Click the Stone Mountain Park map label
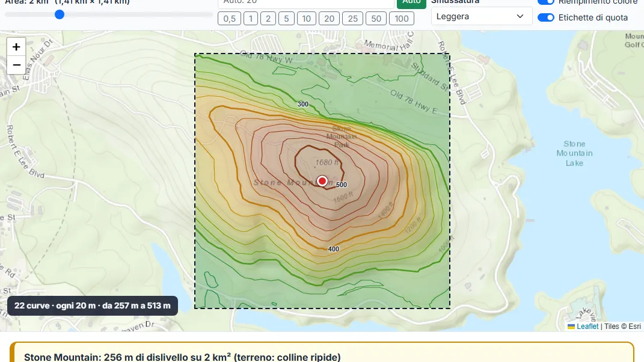Image resolution: width=644 pixels, height=362 pixels. (x=342, y=137)
